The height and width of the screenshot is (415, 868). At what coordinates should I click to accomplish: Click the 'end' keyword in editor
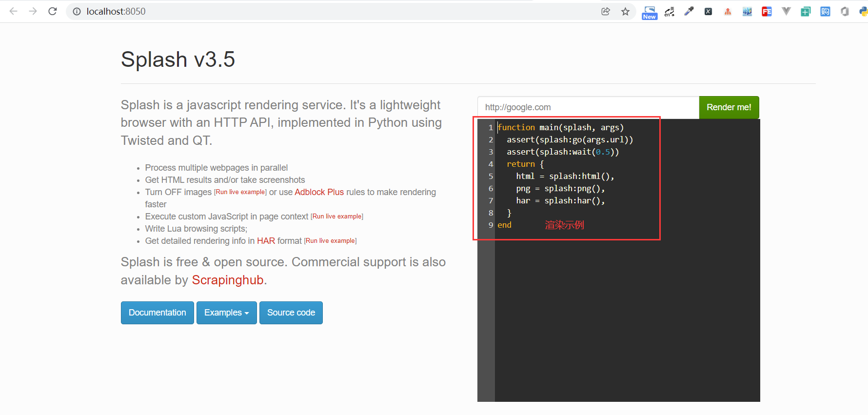(504, 225)
